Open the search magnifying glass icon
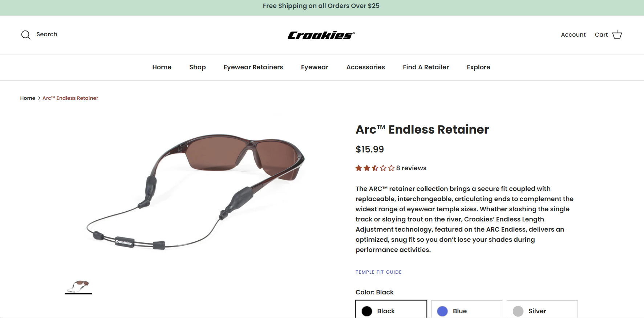 (25, 34)
